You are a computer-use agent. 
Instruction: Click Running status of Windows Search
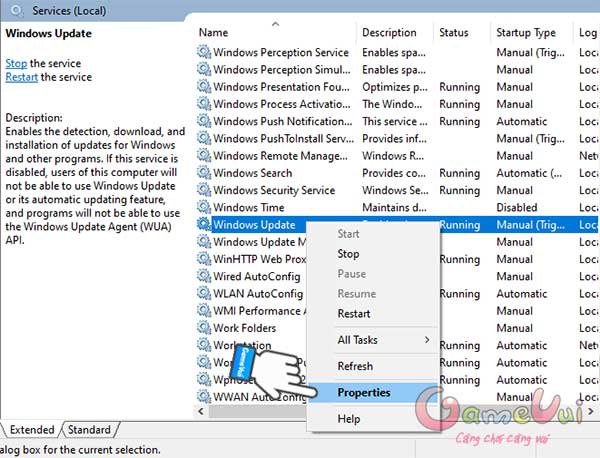coord(460,173)
